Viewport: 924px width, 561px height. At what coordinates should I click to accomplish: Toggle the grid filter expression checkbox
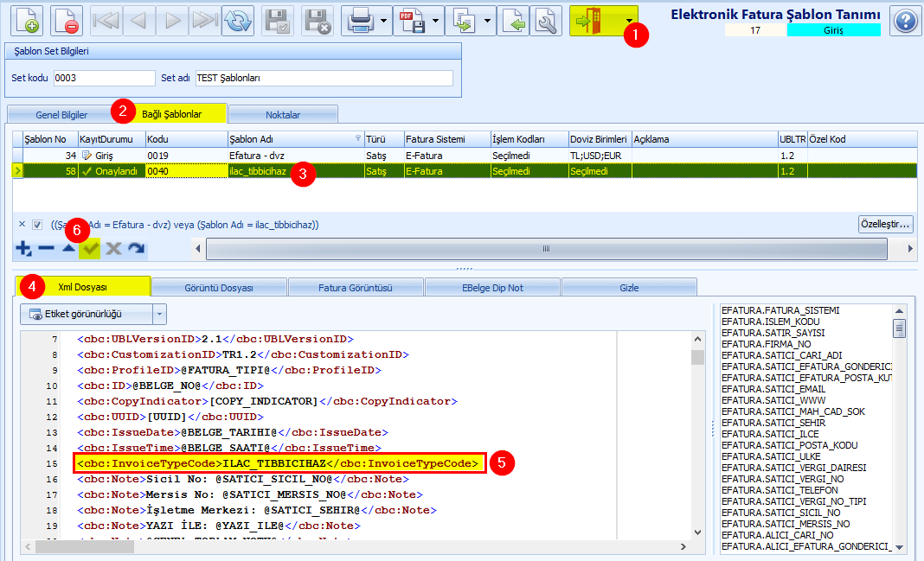[37, 224]
